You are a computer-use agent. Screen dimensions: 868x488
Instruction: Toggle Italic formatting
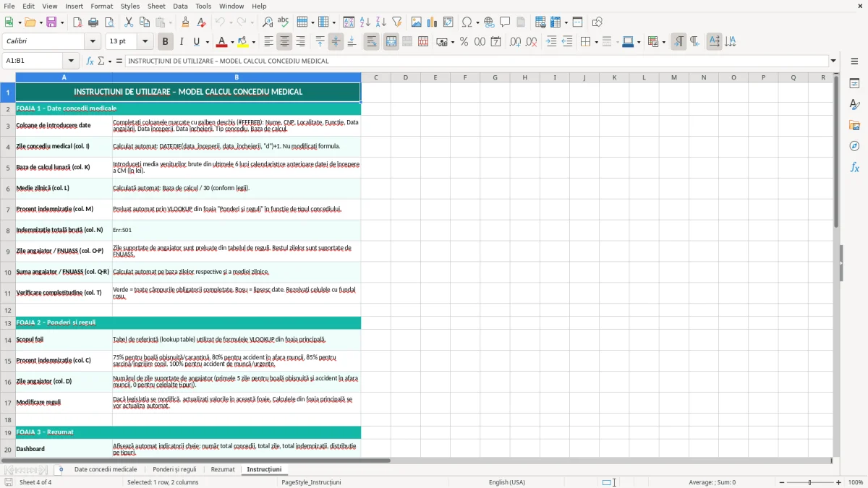coord(181,42)
